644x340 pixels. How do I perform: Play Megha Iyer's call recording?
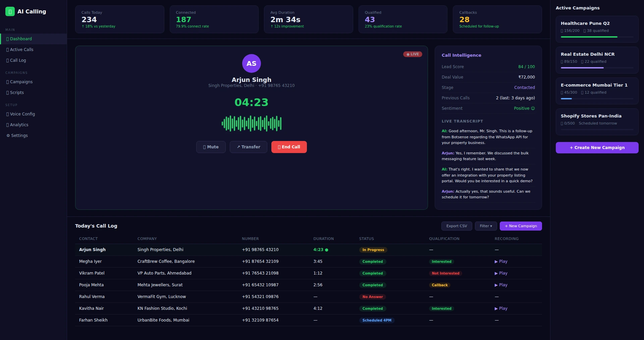(x=501, y=261)
